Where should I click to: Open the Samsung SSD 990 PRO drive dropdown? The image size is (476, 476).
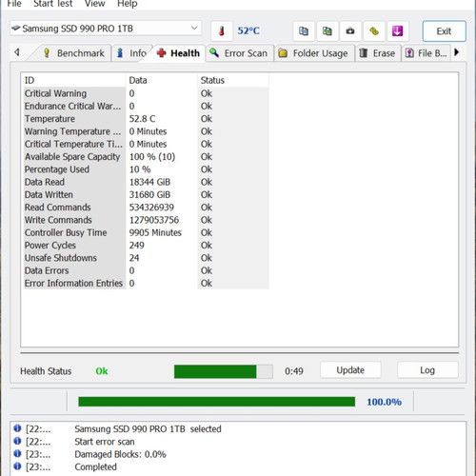pos(106,29)
